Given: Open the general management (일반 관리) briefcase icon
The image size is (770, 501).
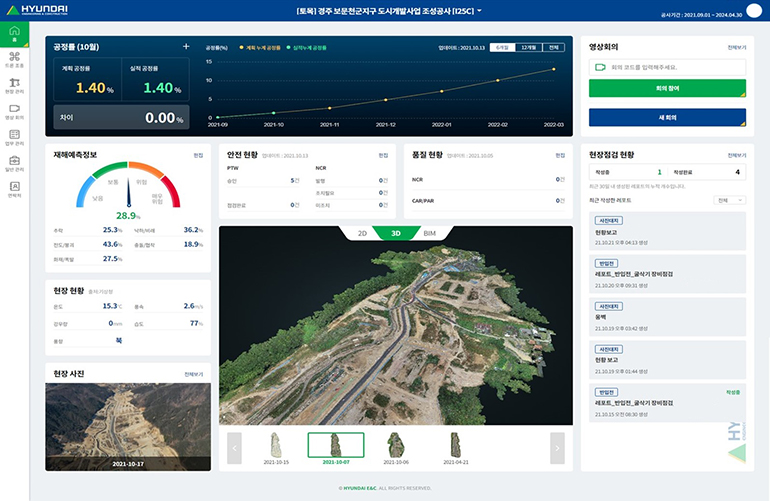Looking at the screenshot, I should (x=14, y=163).
